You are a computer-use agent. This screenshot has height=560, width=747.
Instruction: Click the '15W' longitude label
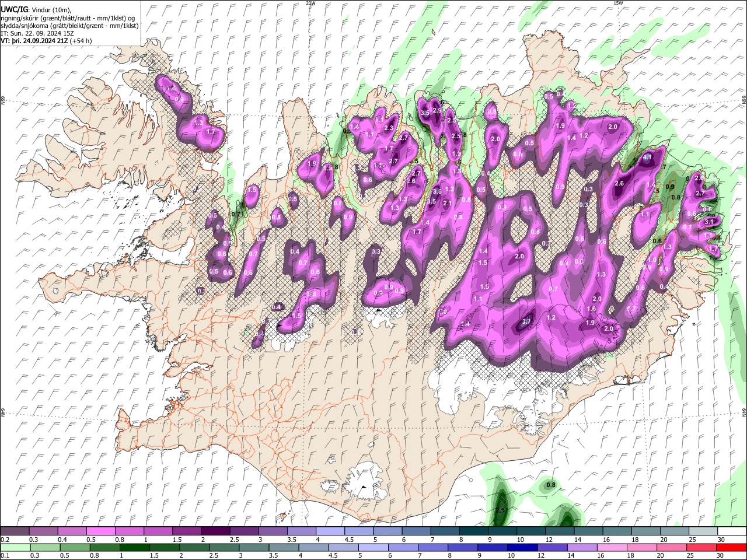pos(618,3)
